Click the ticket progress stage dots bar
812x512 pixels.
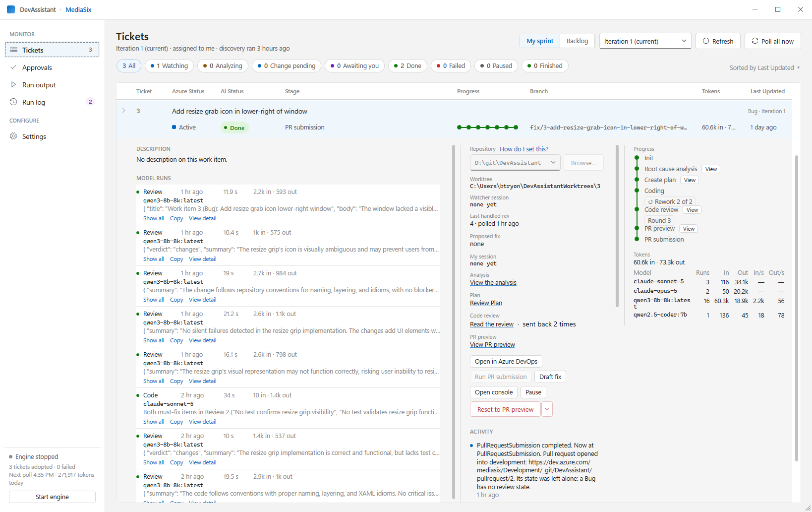488,128
